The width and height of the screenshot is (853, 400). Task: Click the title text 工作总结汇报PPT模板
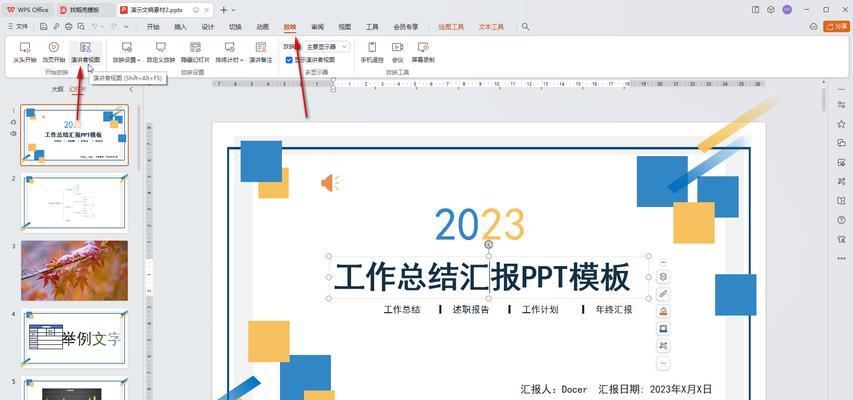click(482, 277)
